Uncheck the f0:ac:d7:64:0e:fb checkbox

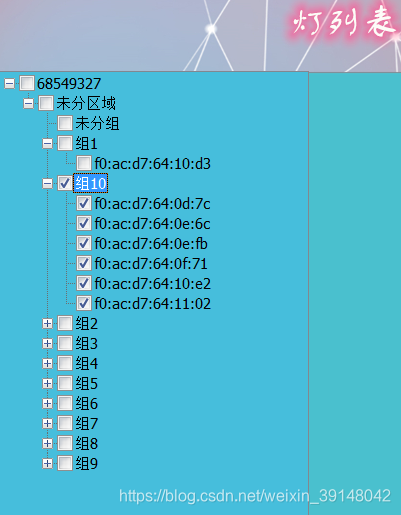(84, 243)
